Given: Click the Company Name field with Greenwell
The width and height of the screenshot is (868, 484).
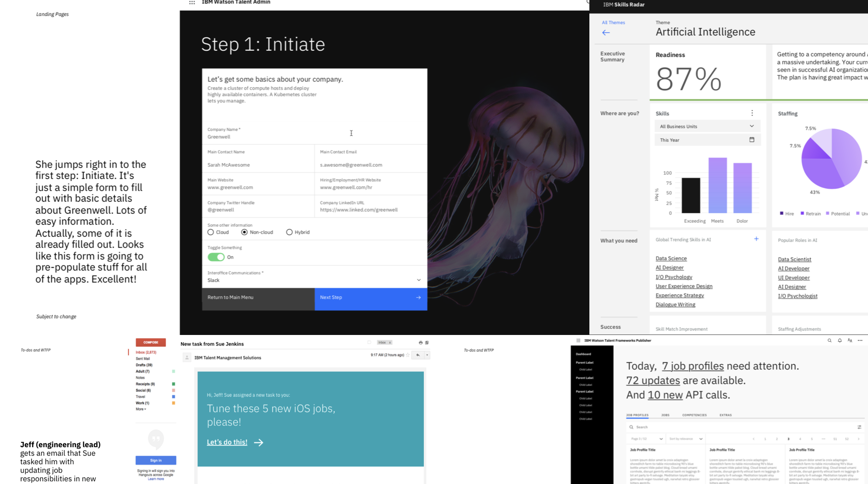Looking at the screenshot, I should tap(315, 134).
